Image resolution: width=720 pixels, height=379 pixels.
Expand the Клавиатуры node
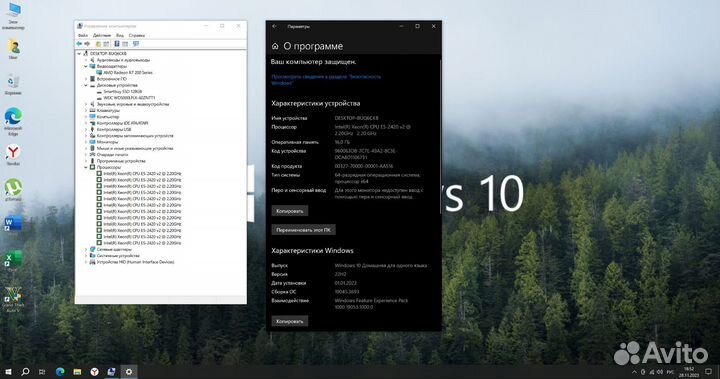(86, 110)
